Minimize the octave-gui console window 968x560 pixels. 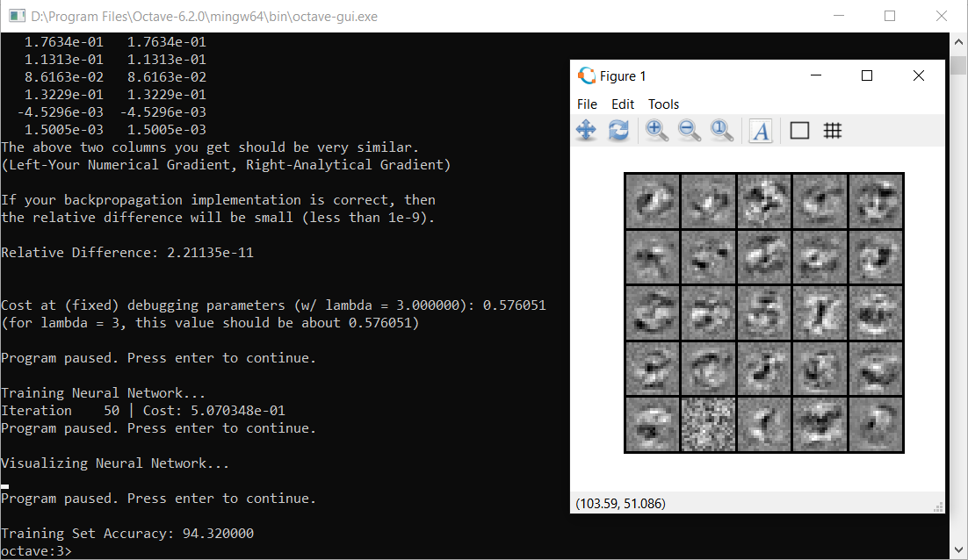[838, 16]
